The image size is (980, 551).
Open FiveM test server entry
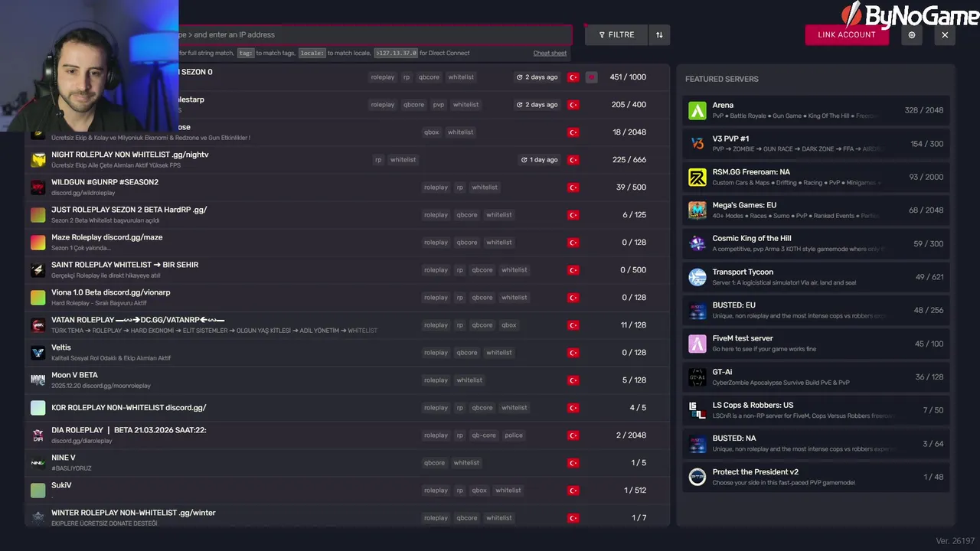tap(816, 344)
